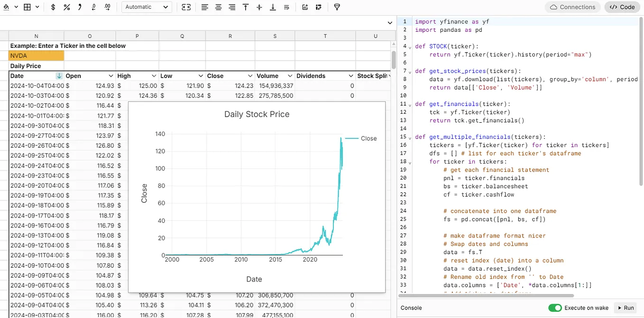
Task: Open the High column filter dropdown
Action: coord(154,76)
